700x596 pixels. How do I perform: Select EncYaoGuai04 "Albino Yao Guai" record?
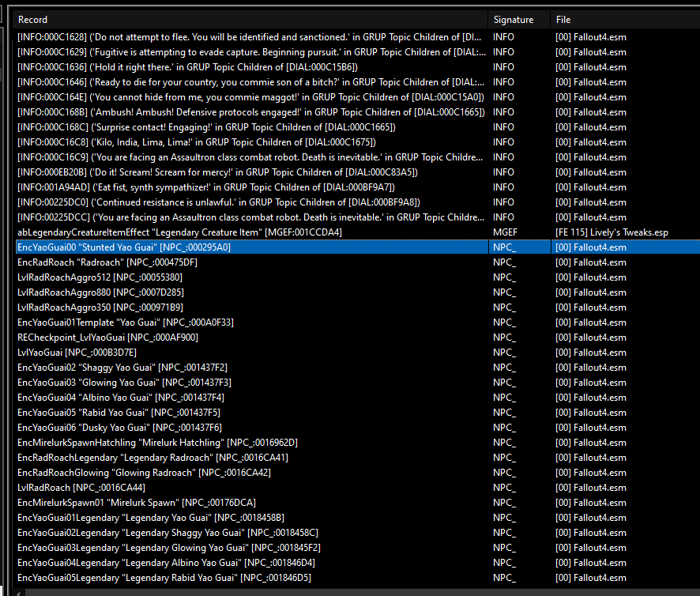coord(357,398)
